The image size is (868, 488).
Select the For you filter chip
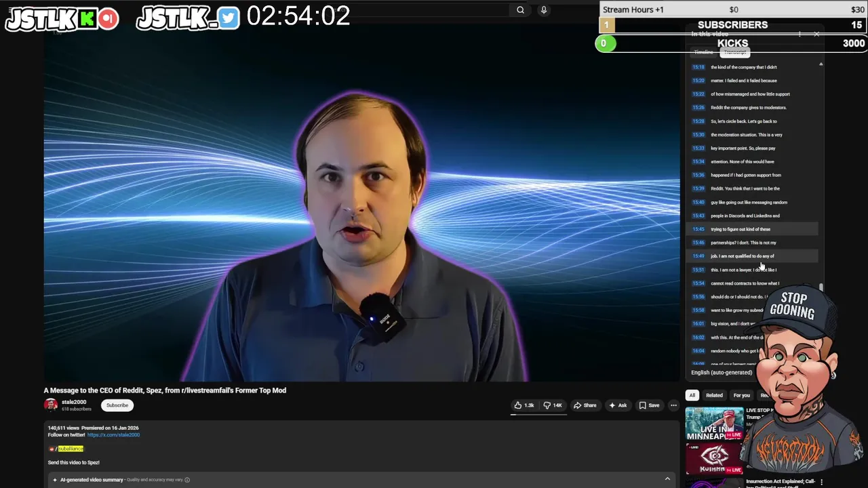741,395
